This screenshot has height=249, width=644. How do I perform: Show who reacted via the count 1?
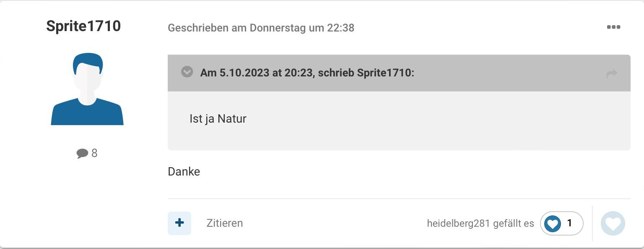pos(569,223)
